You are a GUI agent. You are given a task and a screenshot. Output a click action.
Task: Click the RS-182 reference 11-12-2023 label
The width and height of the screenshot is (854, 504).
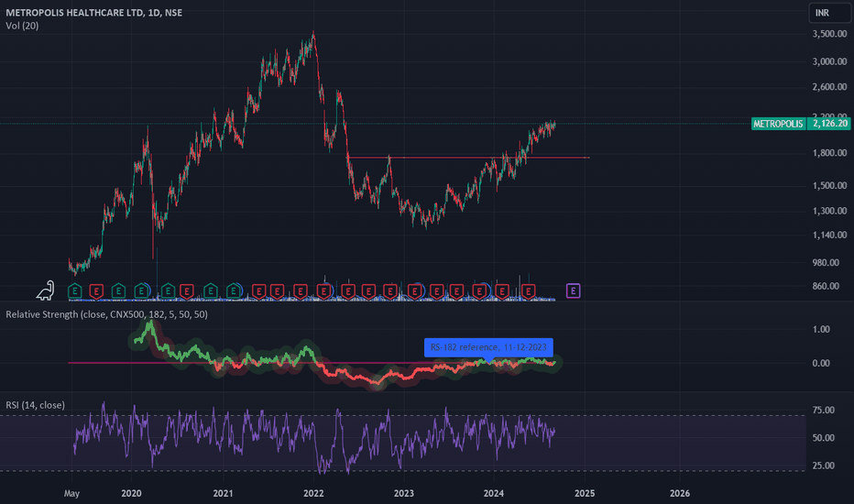(488, 347)
